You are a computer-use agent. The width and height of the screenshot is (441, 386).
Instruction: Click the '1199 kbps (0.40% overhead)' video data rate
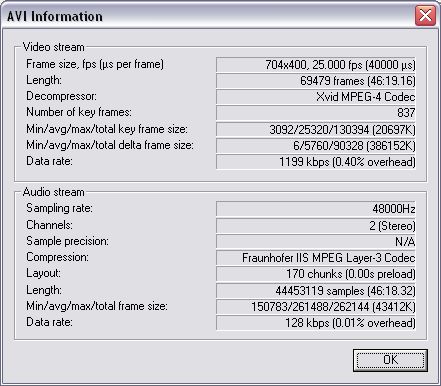click(x=316, y=162)
